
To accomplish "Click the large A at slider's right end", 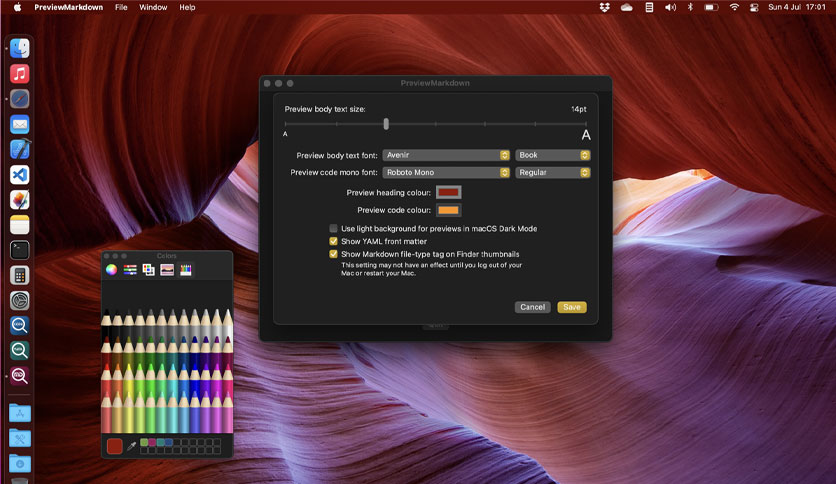I will coord(586,135).
